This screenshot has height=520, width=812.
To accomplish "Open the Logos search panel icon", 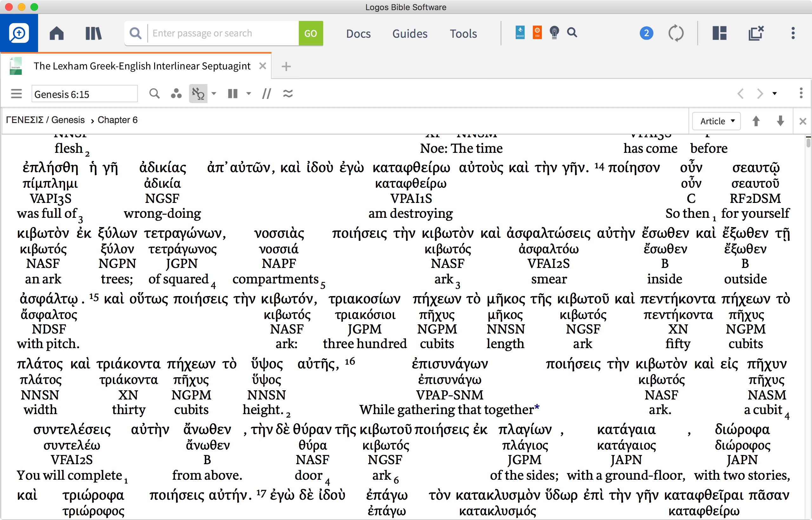I will click(19, 33).
